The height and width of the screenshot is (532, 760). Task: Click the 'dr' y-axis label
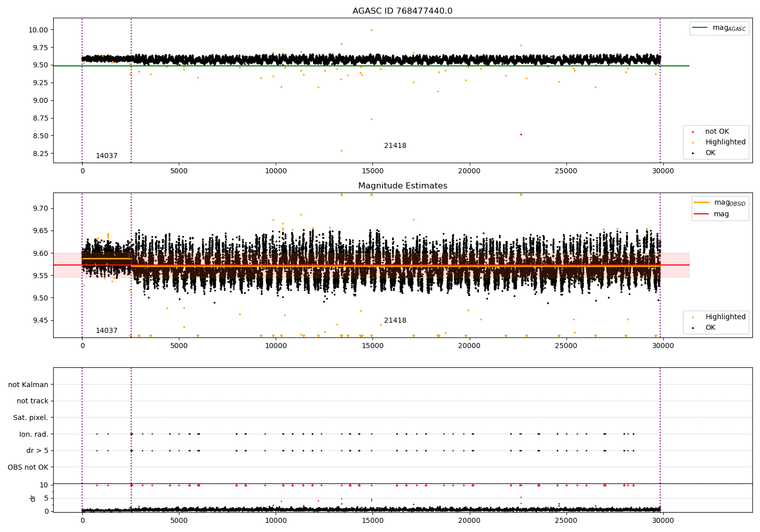(x=33, y=498)
